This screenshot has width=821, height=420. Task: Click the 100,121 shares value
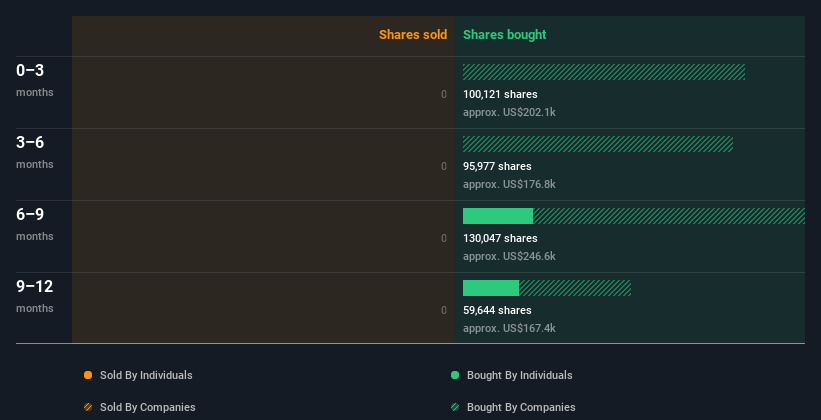500,94
